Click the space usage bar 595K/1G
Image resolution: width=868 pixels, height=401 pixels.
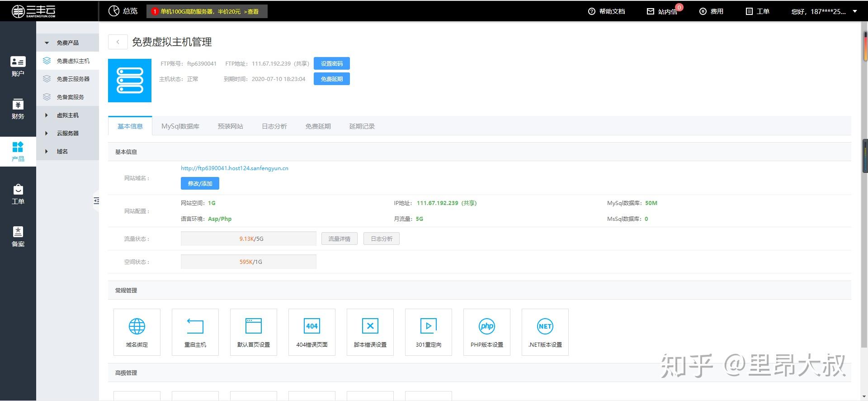pos(249,262)
